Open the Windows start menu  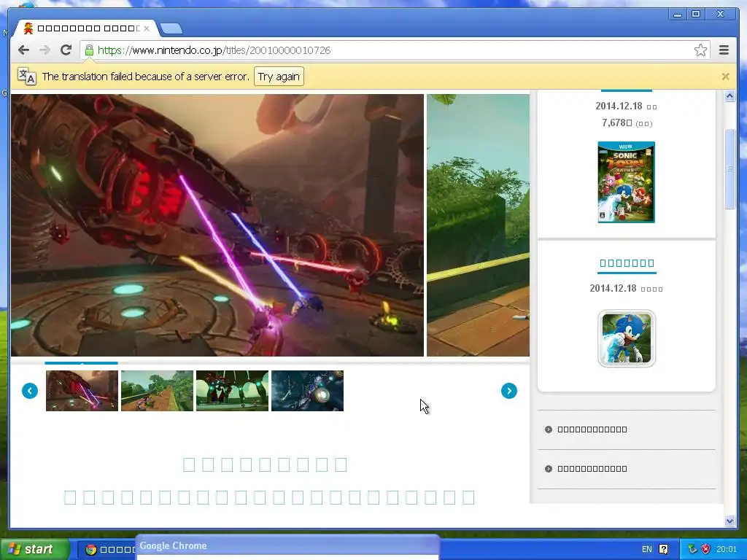34,549
